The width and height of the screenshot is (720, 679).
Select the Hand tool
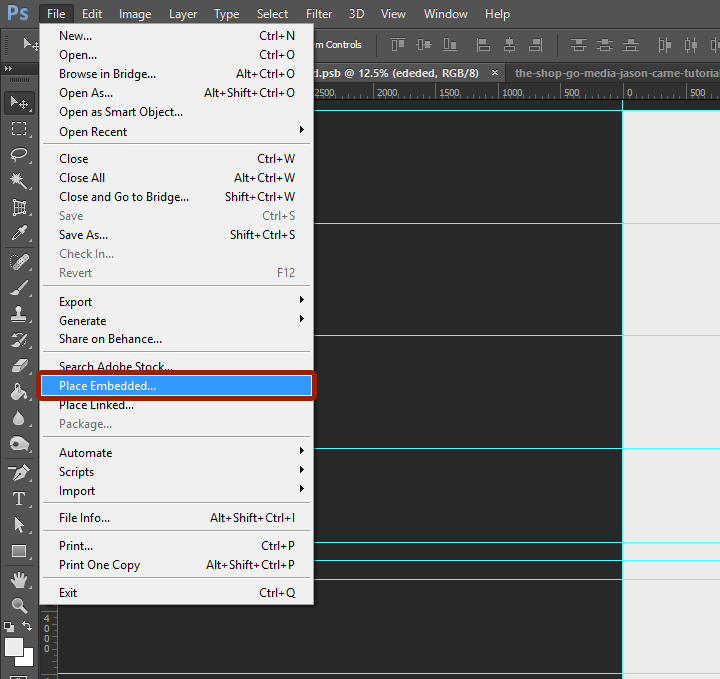(x=19, y=580)
